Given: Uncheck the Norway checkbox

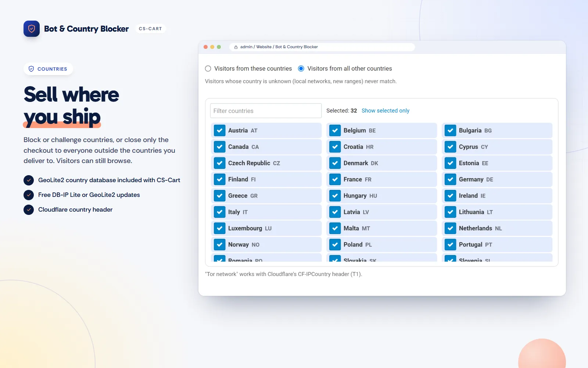Looking at the screenshot, I should (220, 245).
